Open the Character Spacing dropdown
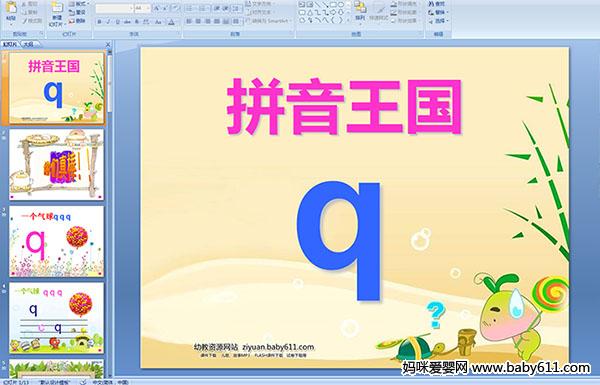 [x=147, y=22]
